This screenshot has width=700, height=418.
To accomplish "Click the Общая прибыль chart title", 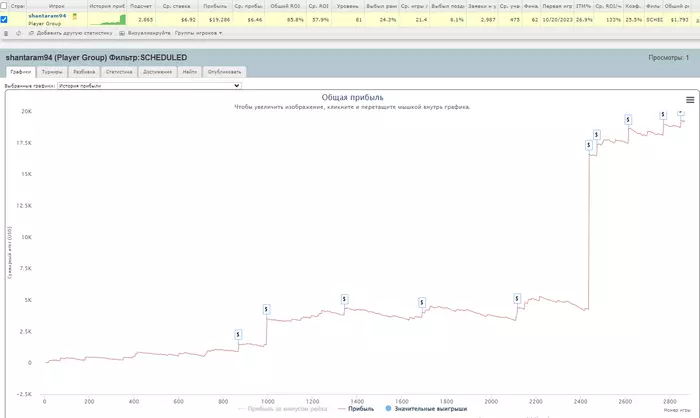I will 352,97.
